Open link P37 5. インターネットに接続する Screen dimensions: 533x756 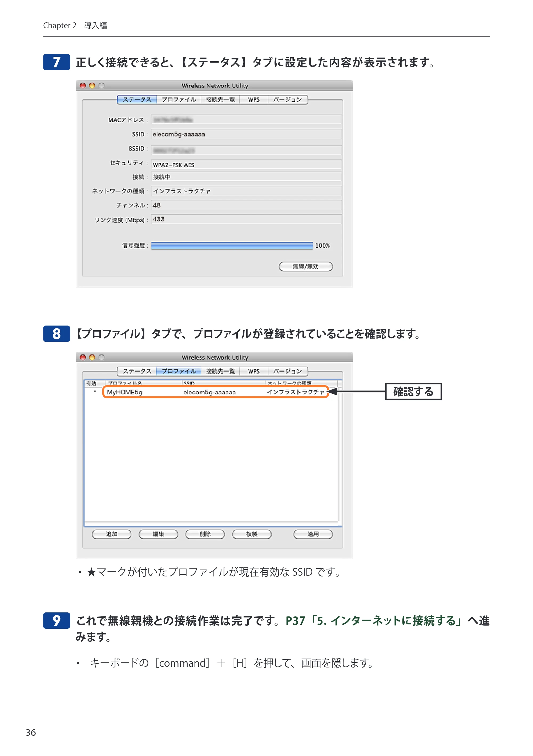point(374,621)
